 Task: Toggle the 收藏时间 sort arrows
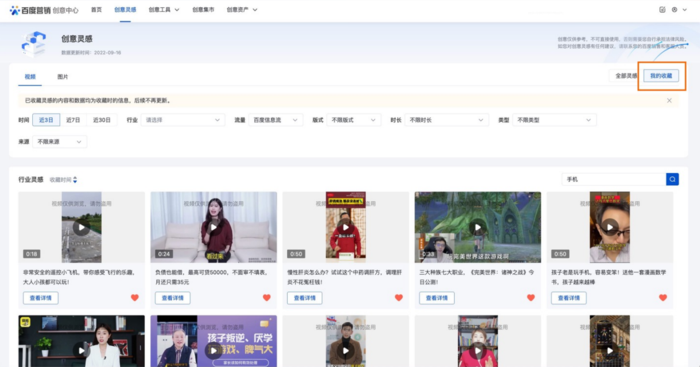(75, 180)
